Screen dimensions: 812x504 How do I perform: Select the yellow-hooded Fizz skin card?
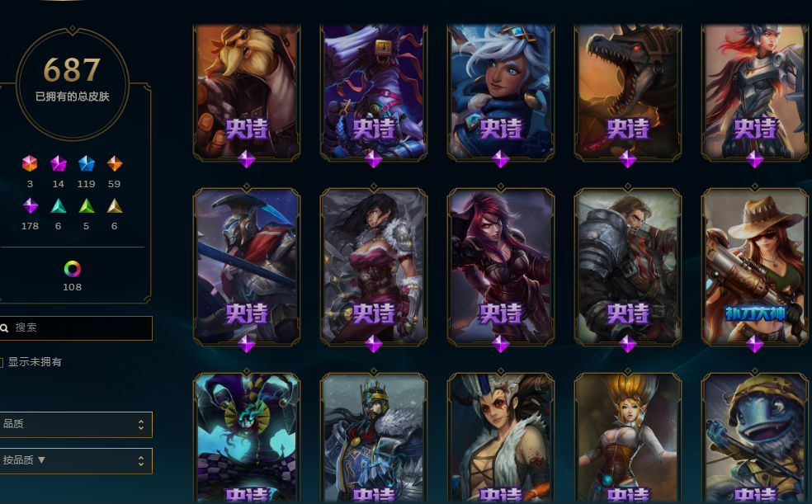pos(754,438)
